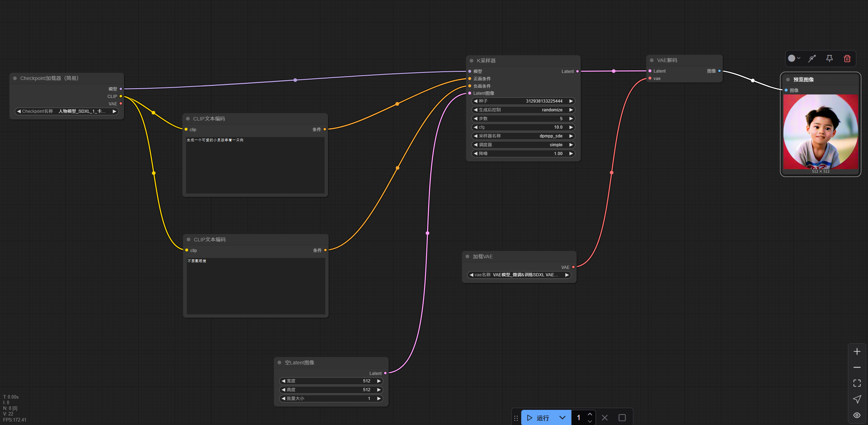Screen dimensions: 868x425
Task: Delete the selected node with trash icon
Action: (847, 58)
